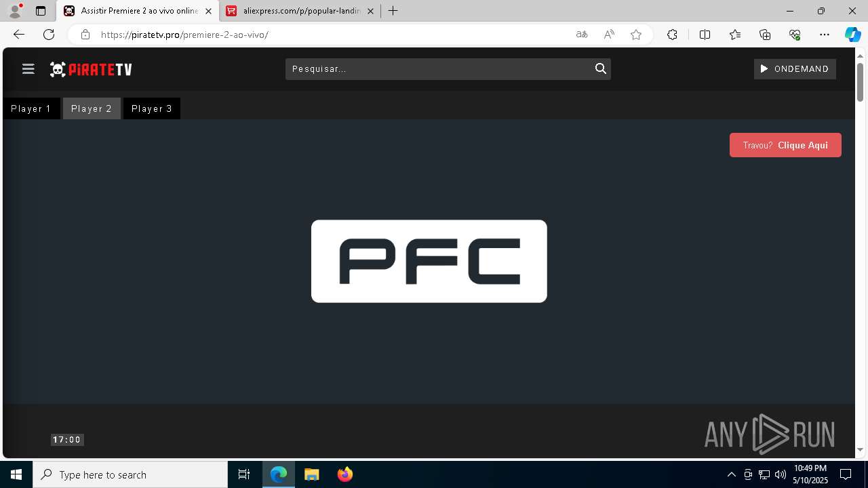Open the Collections icon
Viewport: 868px width, 488px height.
tap(765, 35)
